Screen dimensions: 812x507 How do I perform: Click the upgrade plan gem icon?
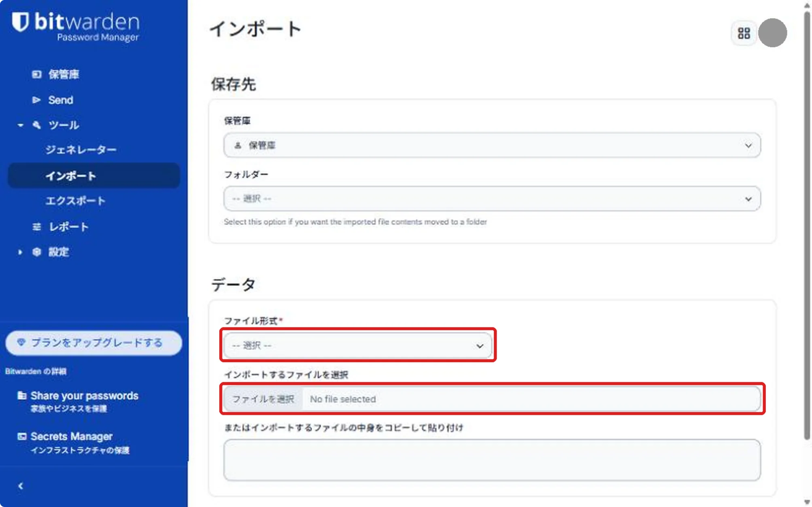click(x=21, y=342)
